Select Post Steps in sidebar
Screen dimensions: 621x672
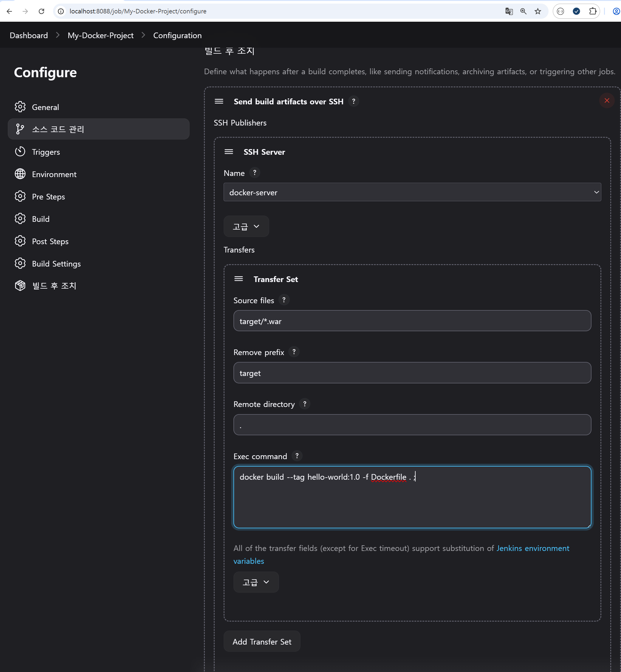pyautogui.click(x=50, y=241)
